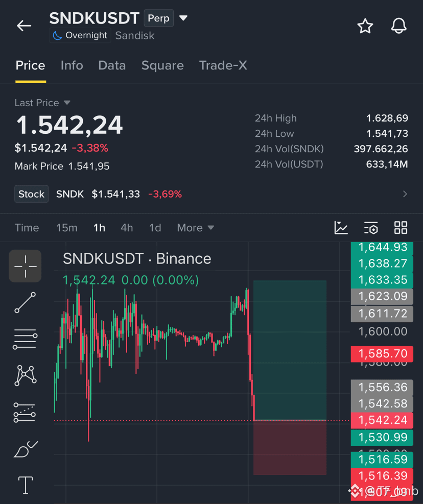Click the SNDK stock price $1.541,33

pos(116,194)
